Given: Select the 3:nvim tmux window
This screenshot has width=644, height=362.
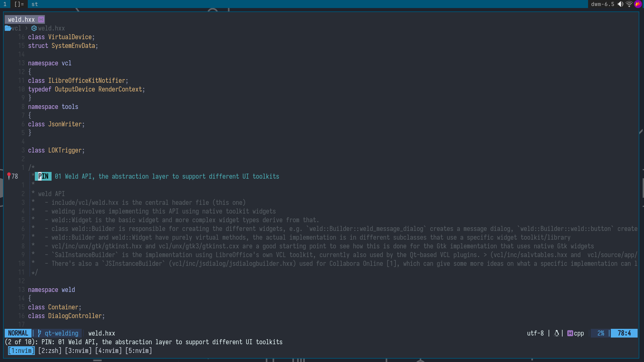Looking at the screenshot, I should click(78, 351).
